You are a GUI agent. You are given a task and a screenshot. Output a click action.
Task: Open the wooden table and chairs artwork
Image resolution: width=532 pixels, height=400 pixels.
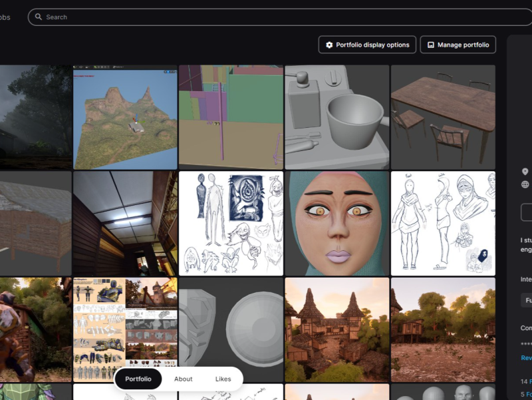pos(443,117)
